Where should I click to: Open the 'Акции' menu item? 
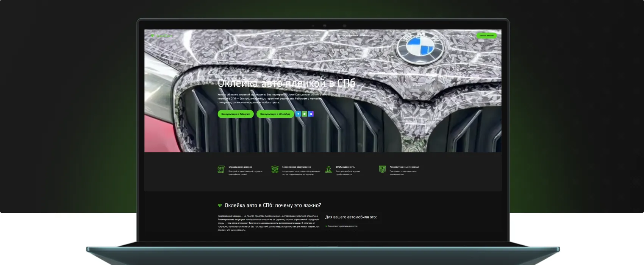(x=277, y=36)
